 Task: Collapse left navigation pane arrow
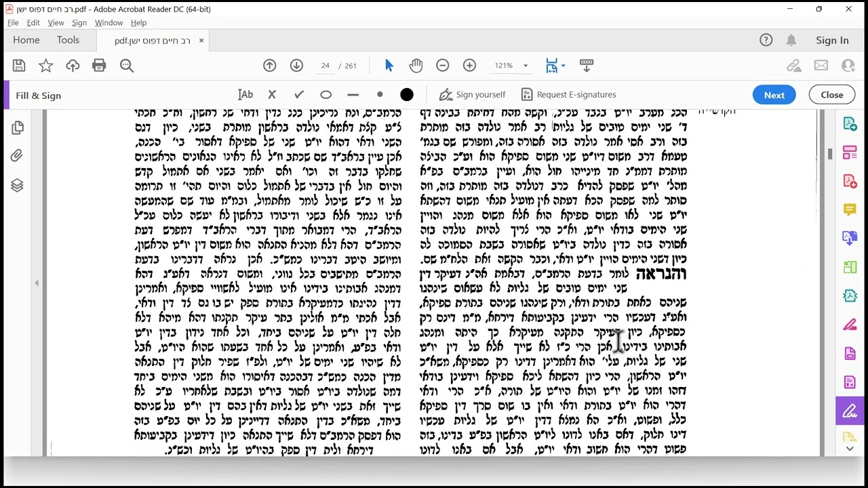37,283
